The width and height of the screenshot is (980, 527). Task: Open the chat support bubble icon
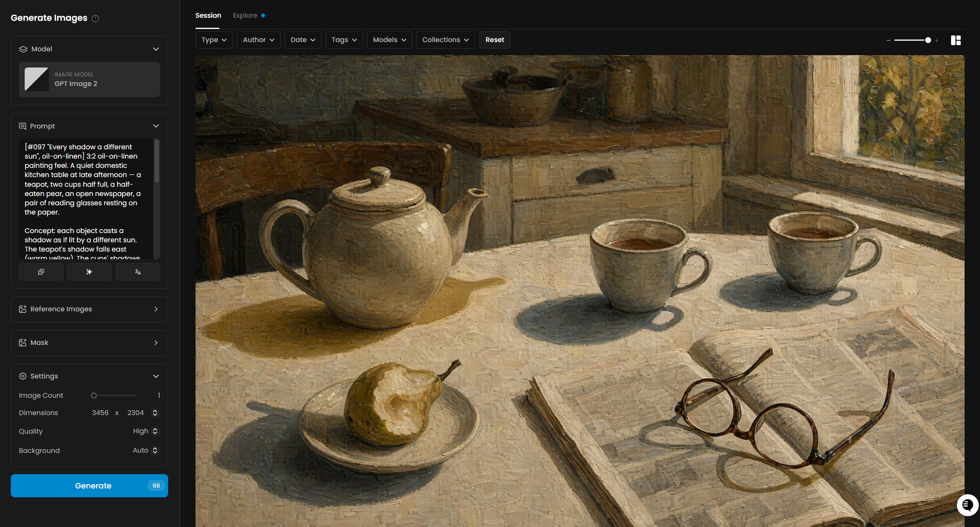tap(967, 505)
